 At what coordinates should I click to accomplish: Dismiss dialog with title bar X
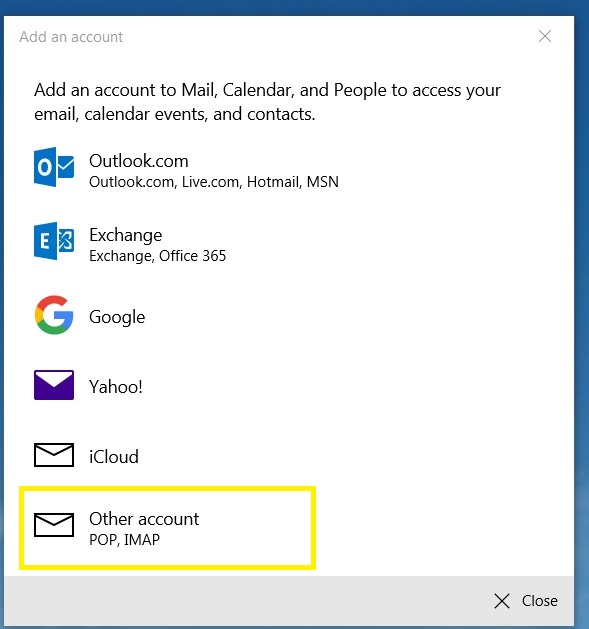pos(545,37)
